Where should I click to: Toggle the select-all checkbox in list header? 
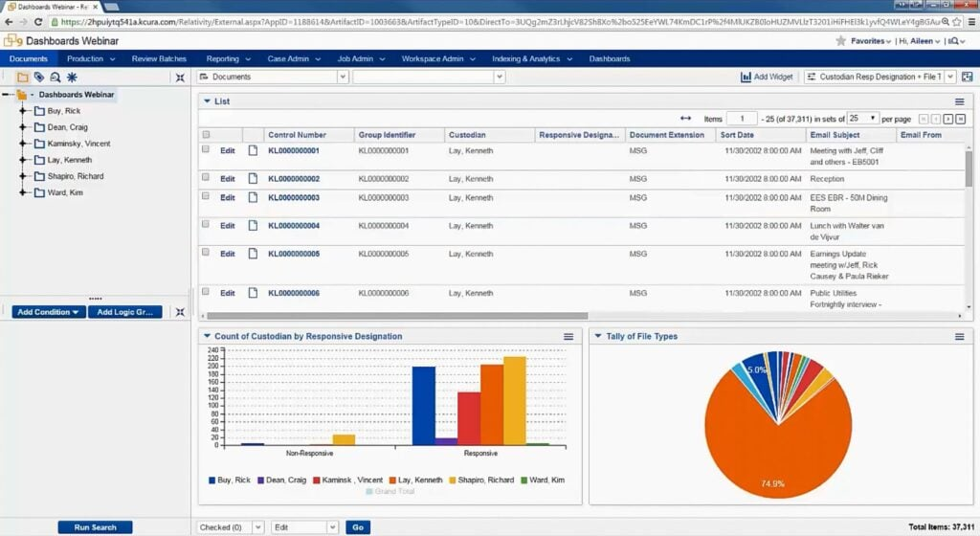coord(207,134)
